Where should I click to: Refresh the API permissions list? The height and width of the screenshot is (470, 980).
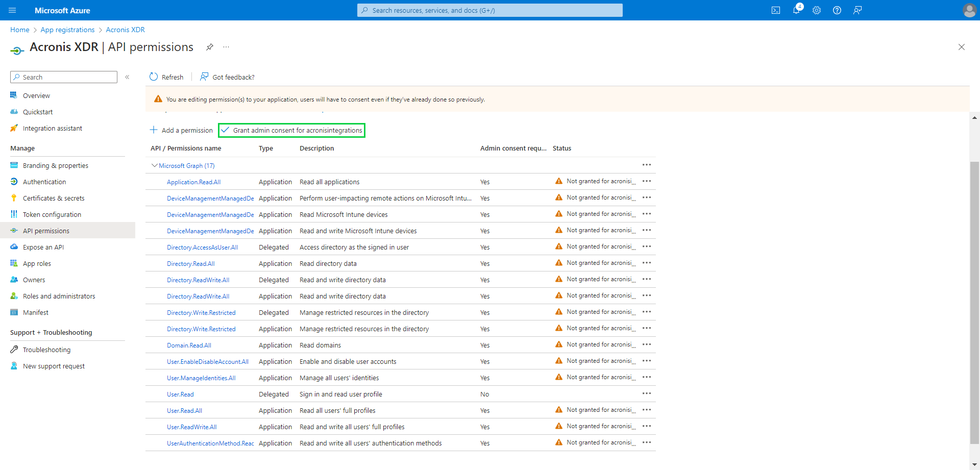(166, 77)
